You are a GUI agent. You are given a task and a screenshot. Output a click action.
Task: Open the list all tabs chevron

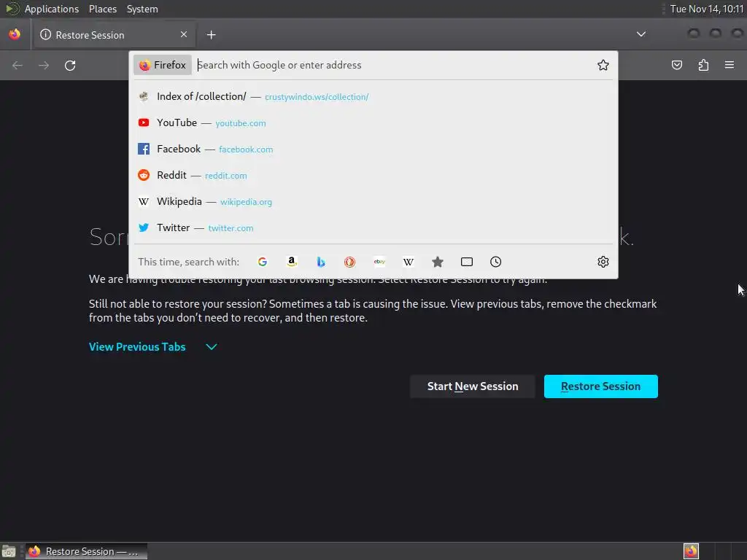[641, 34]
